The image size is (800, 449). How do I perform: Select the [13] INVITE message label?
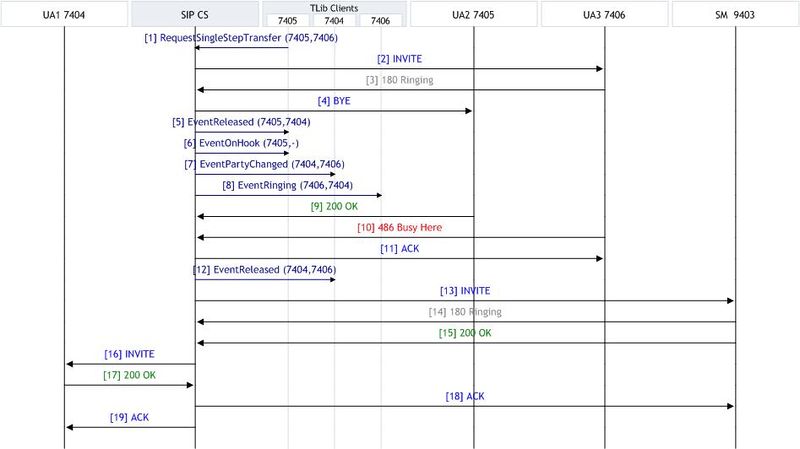tap(465, 290)
